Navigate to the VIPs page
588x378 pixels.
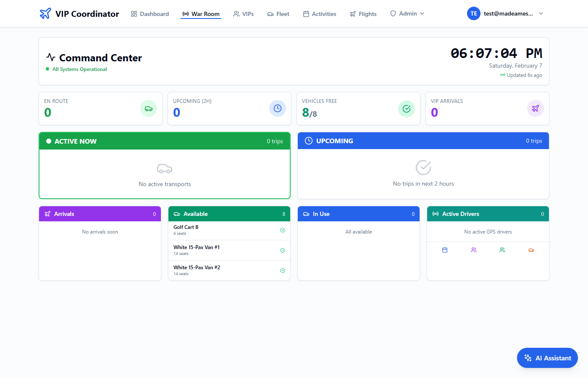coord(244,14)
